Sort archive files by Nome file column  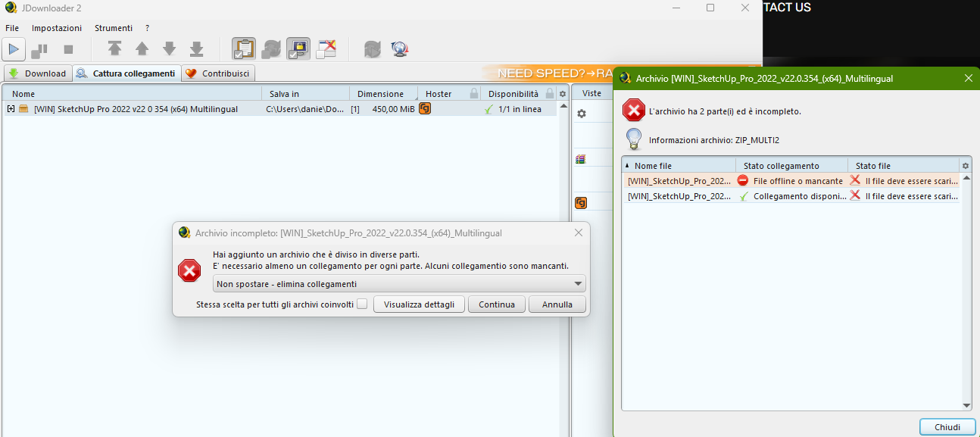tap(679, 166)
